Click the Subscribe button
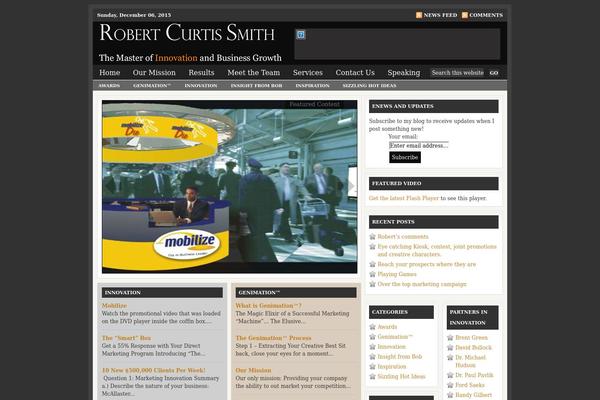The height and width of the screenshot is (400, 600). pyautogui.click(x=405, y=157)
